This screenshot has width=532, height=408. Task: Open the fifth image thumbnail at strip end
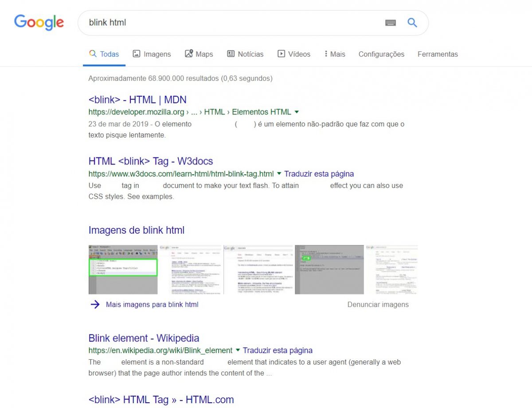point(391,269)
